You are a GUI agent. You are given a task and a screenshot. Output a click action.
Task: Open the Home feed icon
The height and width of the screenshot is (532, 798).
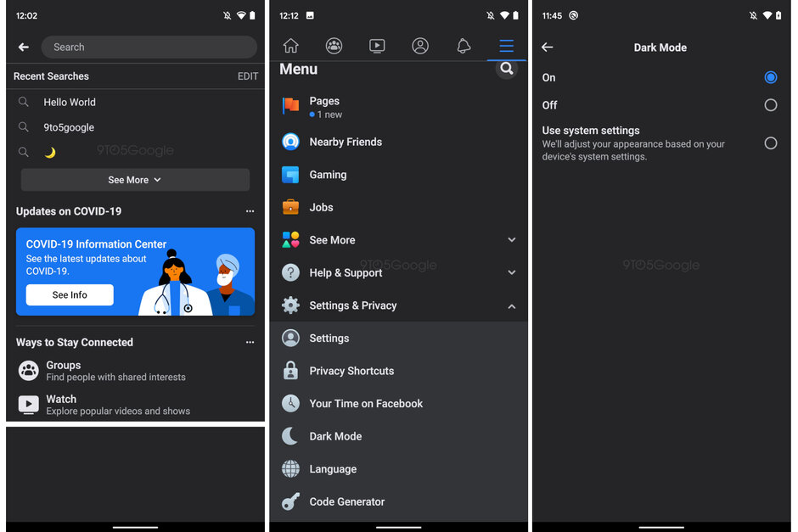[x=291, y=46]
